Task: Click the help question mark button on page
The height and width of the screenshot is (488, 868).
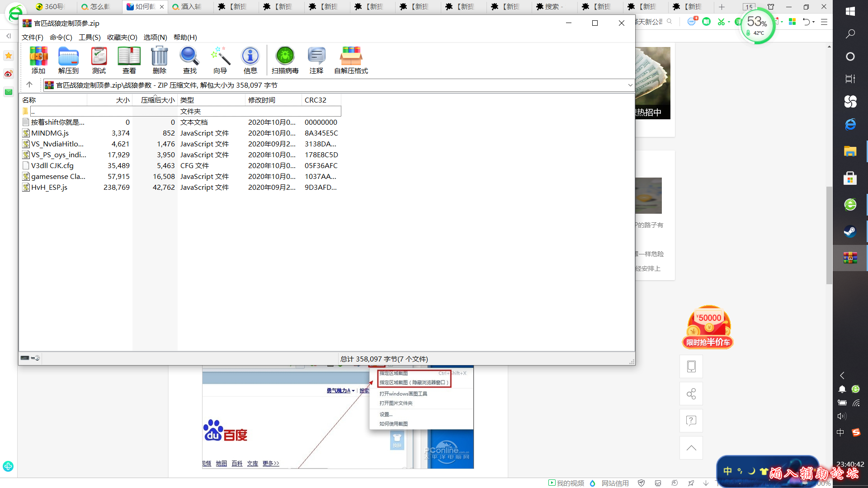Action: click(691, 421)
